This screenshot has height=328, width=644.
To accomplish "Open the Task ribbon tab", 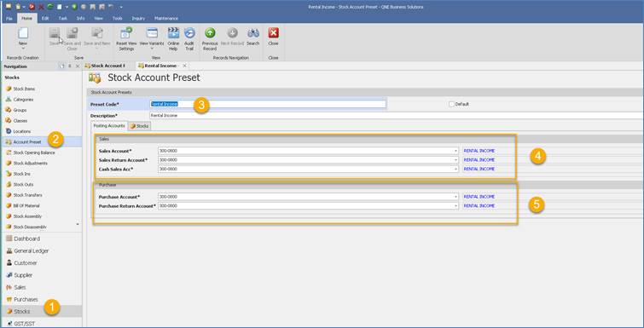I will 63,19.
